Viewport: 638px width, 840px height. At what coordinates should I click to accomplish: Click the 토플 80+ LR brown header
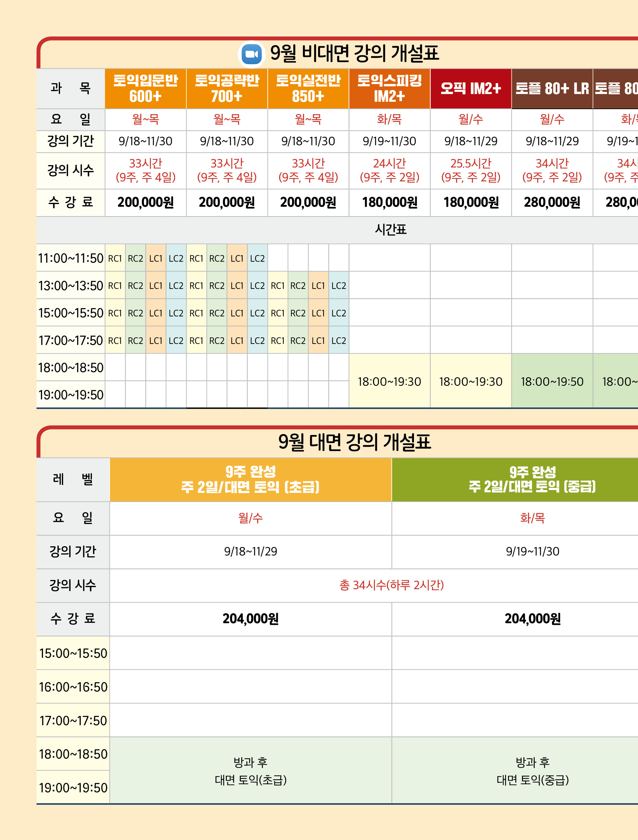[x=552, y=88]
